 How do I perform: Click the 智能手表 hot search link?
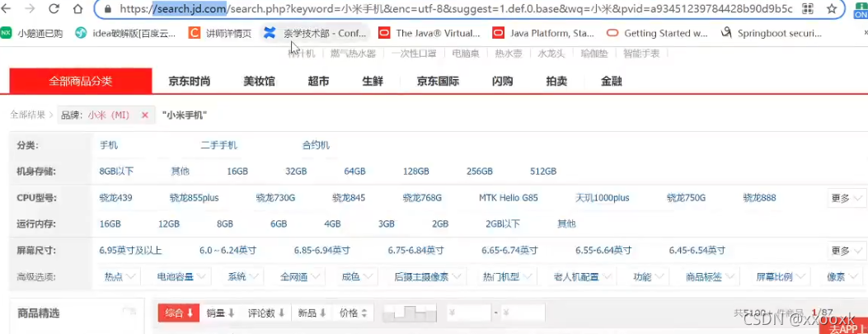[x=641, y=54]
